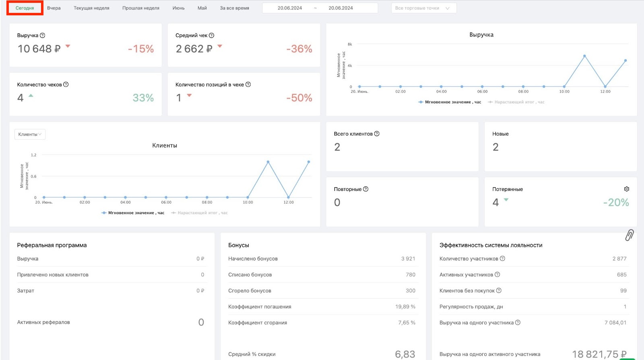The width and height of the screenshot is (644, 360).
Task: Open help for Количество участников
Action: (502, 259)
